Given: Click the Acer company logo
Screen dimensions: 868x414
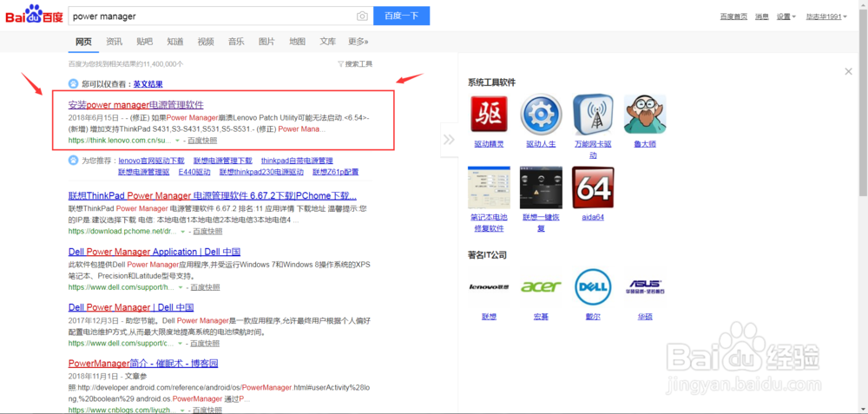Looking at the screenshot, I should [541, 286].
